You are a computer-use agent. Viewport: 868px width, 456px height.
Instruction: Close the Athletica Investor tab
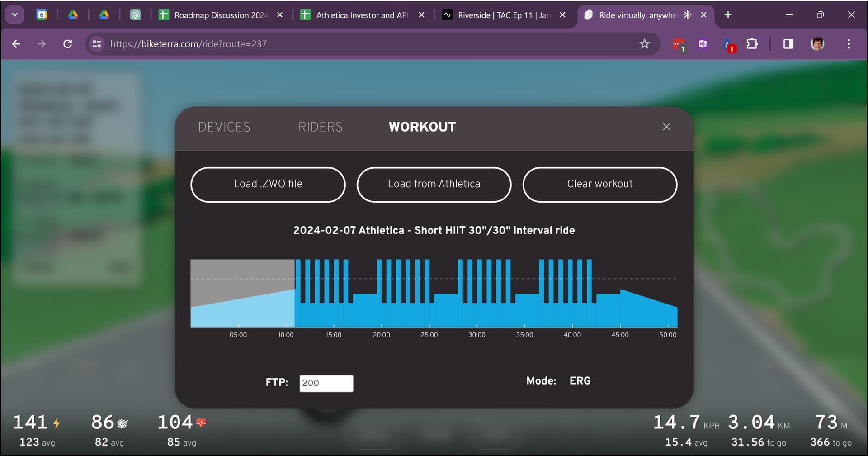[x=421, y=15]
